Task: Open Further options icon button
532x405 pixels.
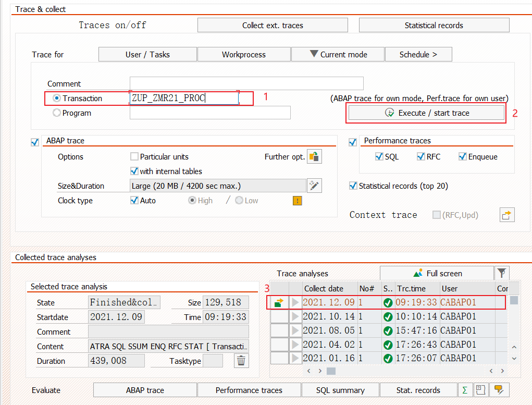Action: (x=314, y=156)
